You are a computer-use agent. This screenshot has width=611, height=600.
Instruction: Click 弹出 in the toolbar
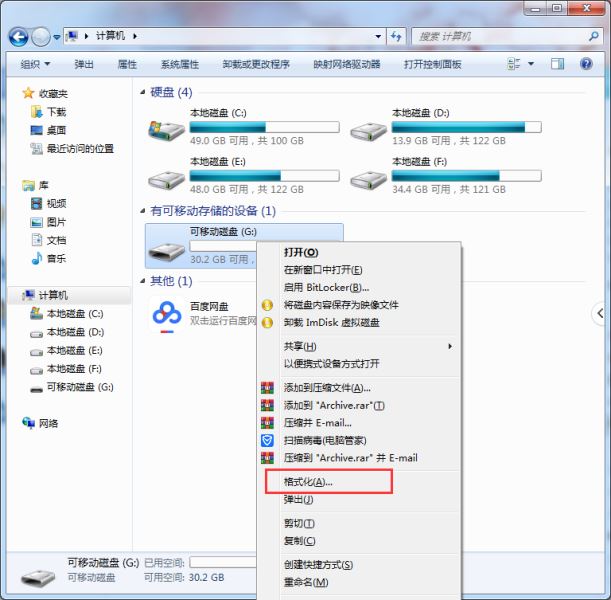click(84, 64)
